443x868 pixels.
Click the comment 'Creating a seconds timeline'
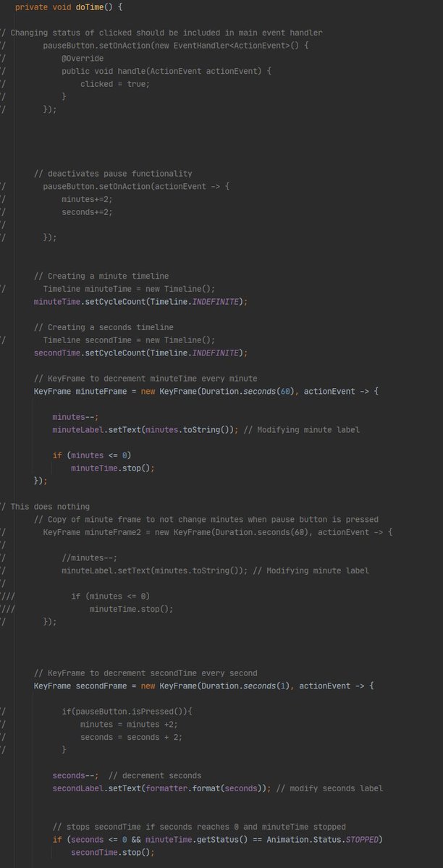tap(104, 326)
